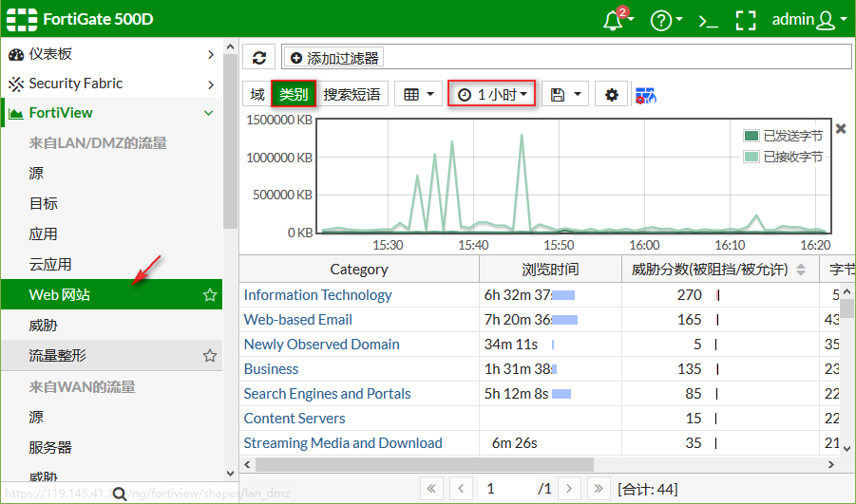Click the FortiGate logo
The image size is (856, 504).
(x=22, y=19)
